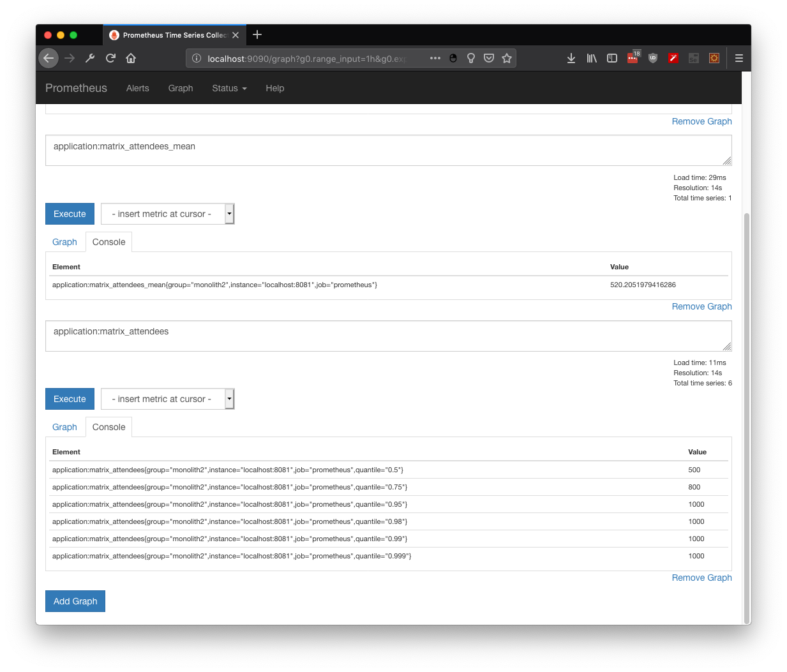Viewport: 787px width, 672px height.
Task: Click the uBlock shield extension icon
Action: 652,58
